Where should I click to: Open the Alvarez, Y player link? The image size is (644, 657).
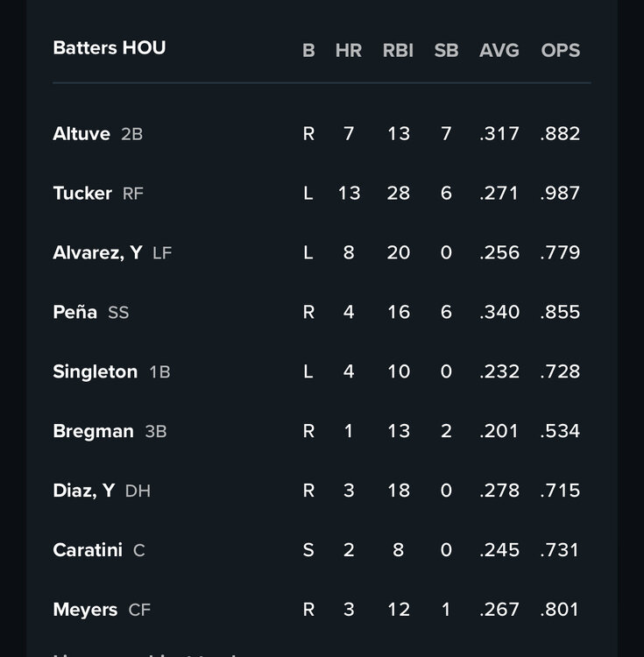coord(97,253)
